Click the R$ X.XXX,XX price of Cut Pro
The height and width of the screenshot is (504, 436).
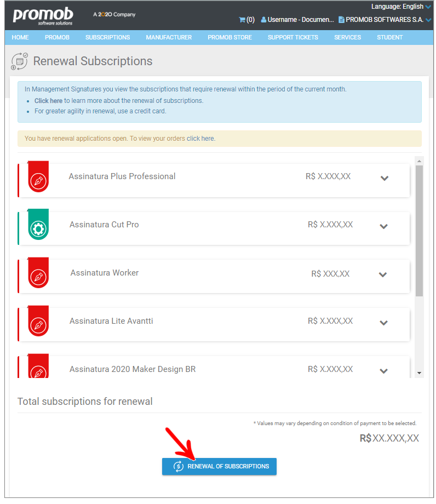[330, 225]
